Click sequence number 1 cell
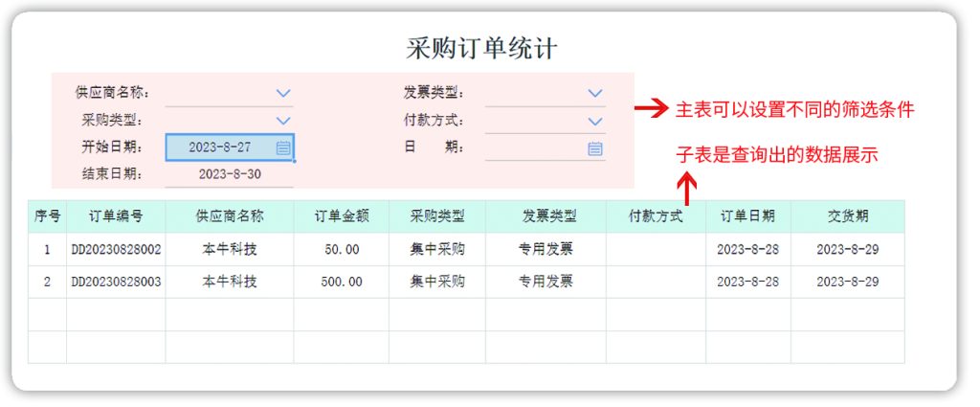 (48, 249)
